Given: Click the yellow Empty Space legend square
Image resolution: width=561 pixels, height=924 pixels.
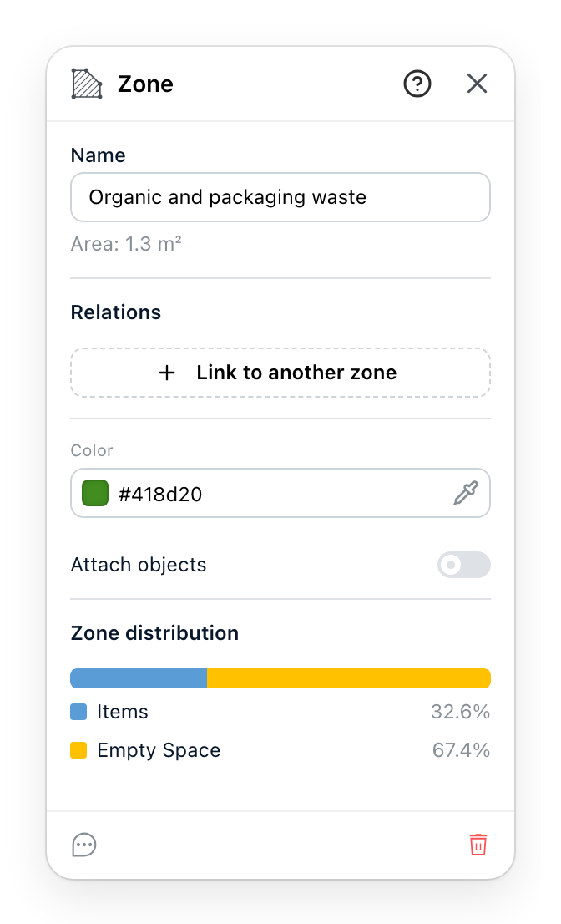Looking at the screenshot, I should coord(78,750).
